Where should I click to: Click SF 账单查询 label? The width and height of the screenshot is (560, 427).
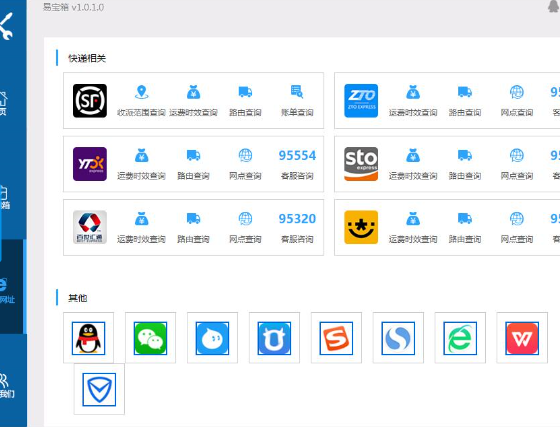click(x=297, y=112)
